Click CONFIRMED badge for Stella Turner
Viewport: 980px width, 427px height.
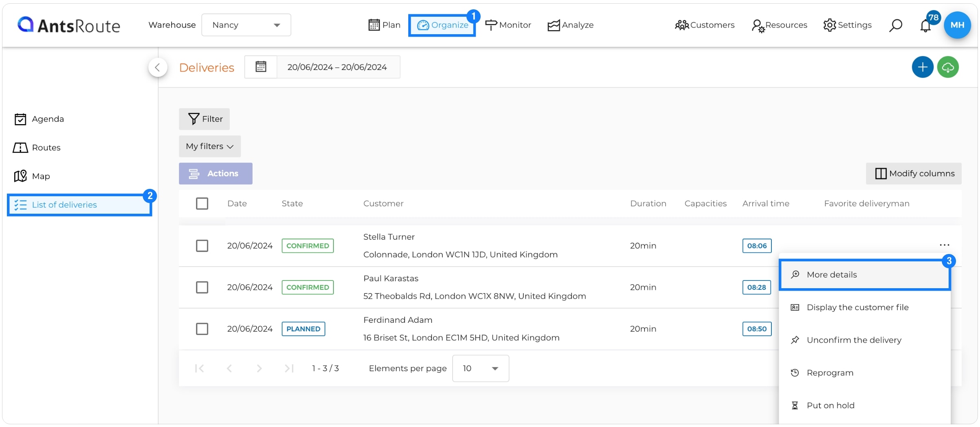pyautogui.click(x=308, y=246)
